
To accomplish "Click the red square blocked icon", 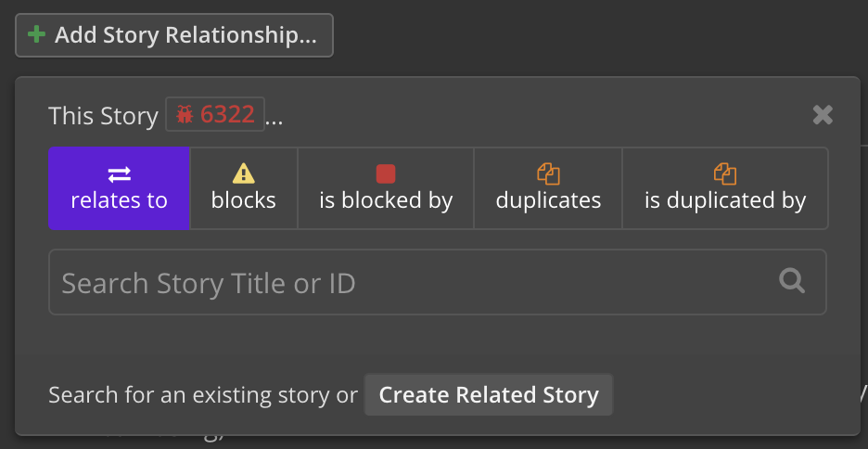I will pos(386,173).
